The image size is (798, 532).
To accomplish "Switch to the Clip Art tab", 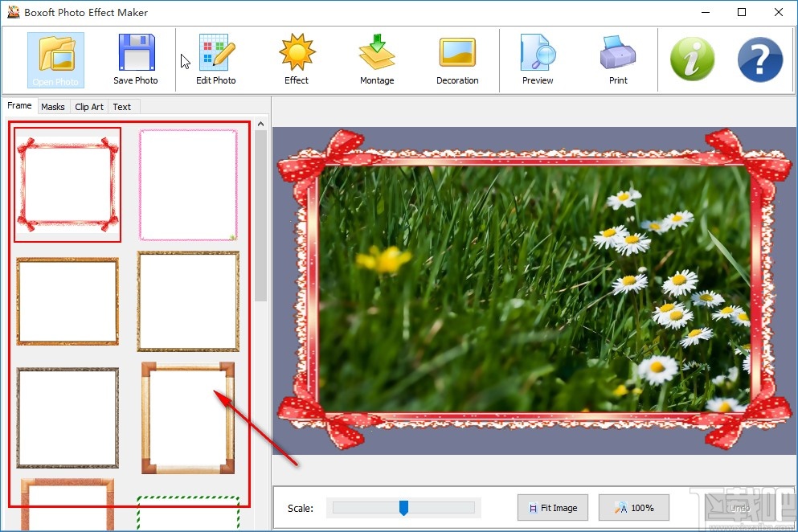I will click(x=89, y=107).
